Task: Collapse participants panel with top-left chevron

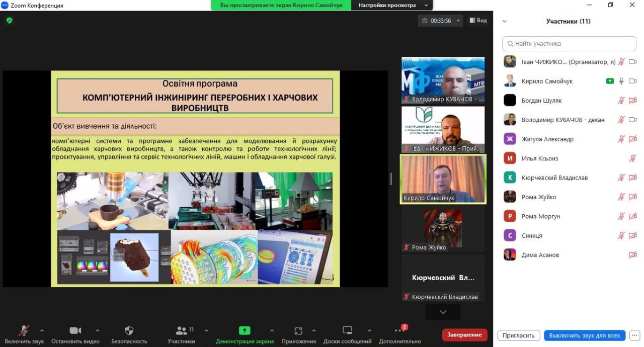Action: tap(505, 22)
